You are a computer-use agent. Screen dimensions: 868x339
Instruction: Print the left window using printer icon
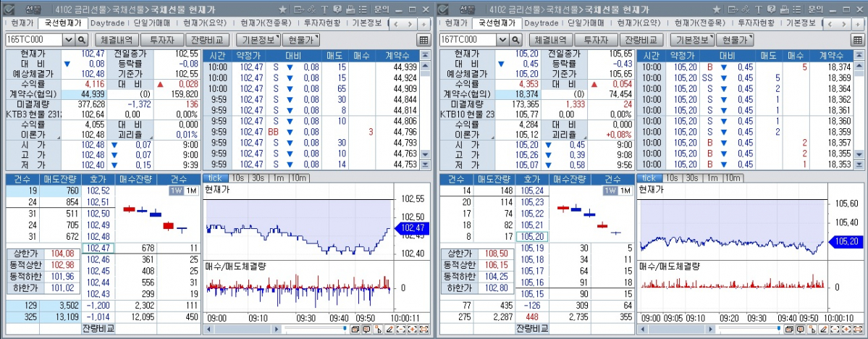click(x=350, y=9)
